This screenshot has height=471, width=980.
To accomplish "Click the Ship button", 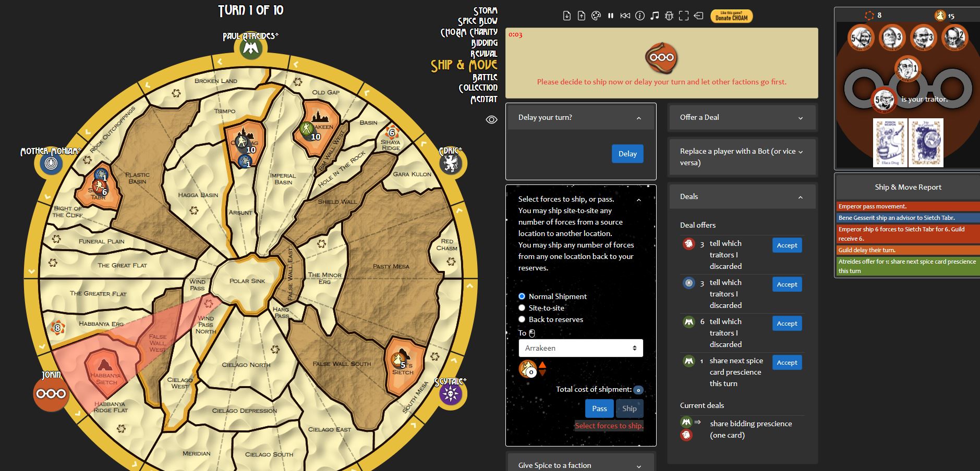I will point(630,408).
